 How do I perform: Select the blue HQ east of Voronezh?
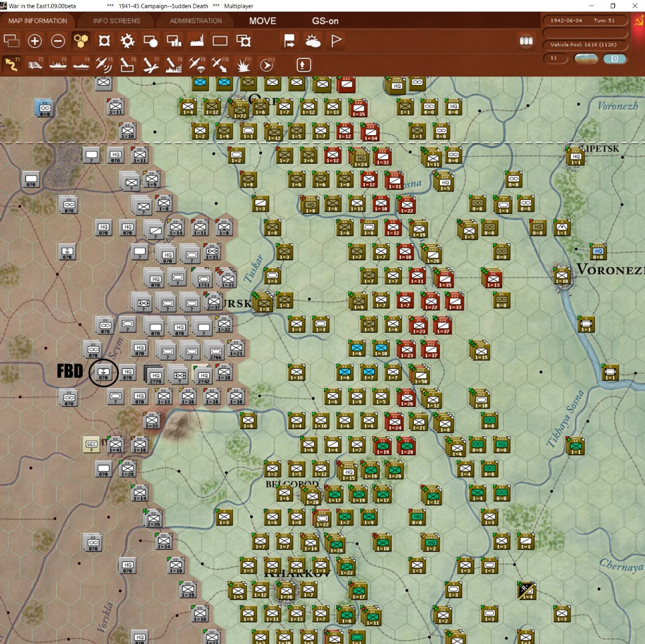598,251
